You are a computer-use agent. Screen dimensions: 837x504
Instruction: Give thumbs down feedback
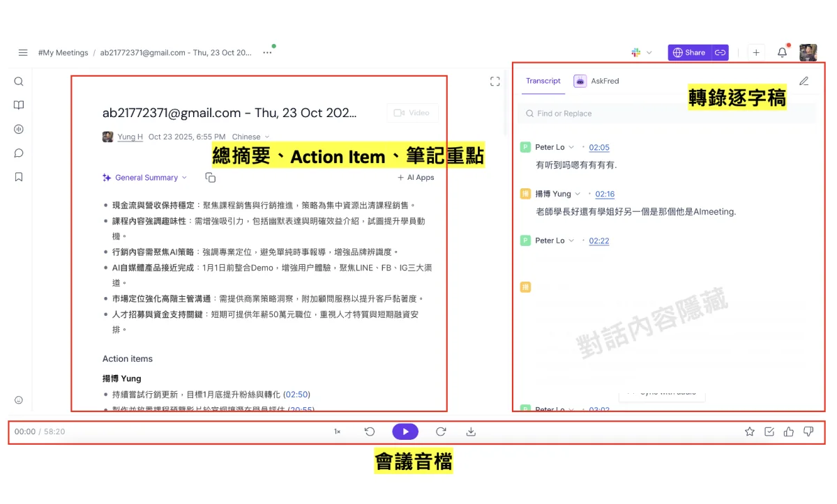click(x=808, y=432)
